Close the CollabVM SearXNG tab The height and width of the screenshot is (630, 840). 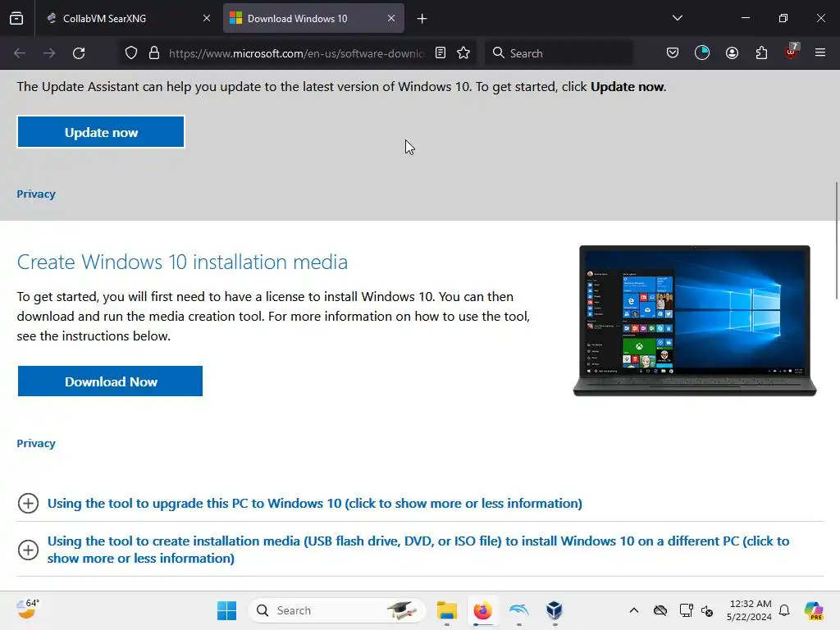pos(207,18)
